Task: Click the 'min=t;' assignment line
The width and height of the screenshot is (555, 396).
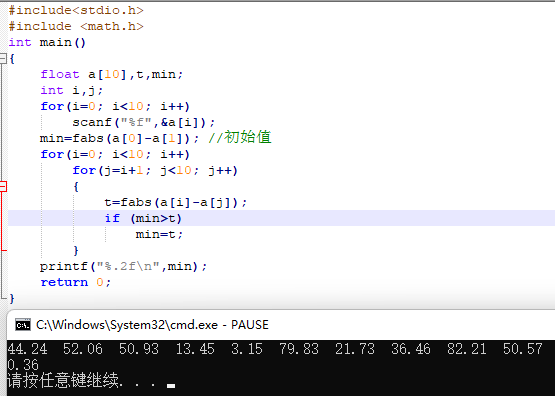Action: pyautogui.click(x=159, y=234)
